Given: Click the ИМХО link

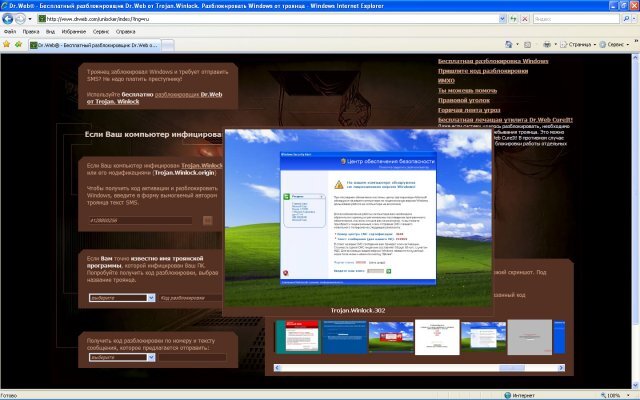Looking at the screenshot, I should (x=446, y=81).
